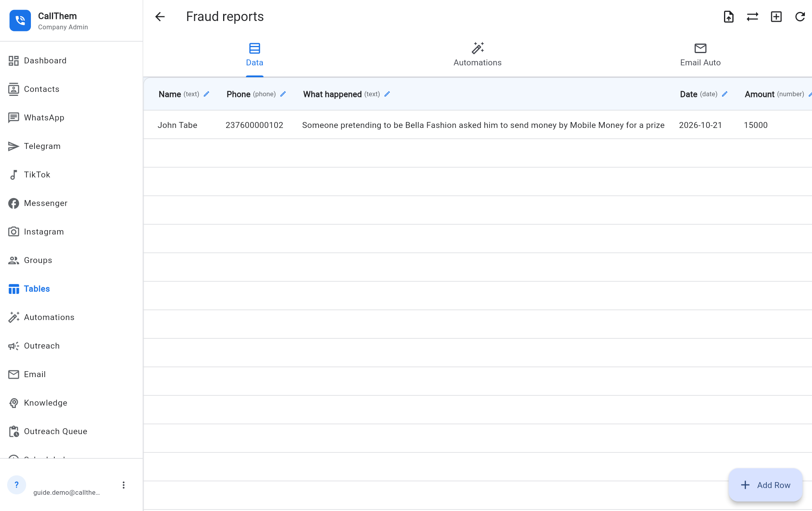Edit the Name column with pencil icon
This screenshot has height=511, width=812.
coord(206,94)
